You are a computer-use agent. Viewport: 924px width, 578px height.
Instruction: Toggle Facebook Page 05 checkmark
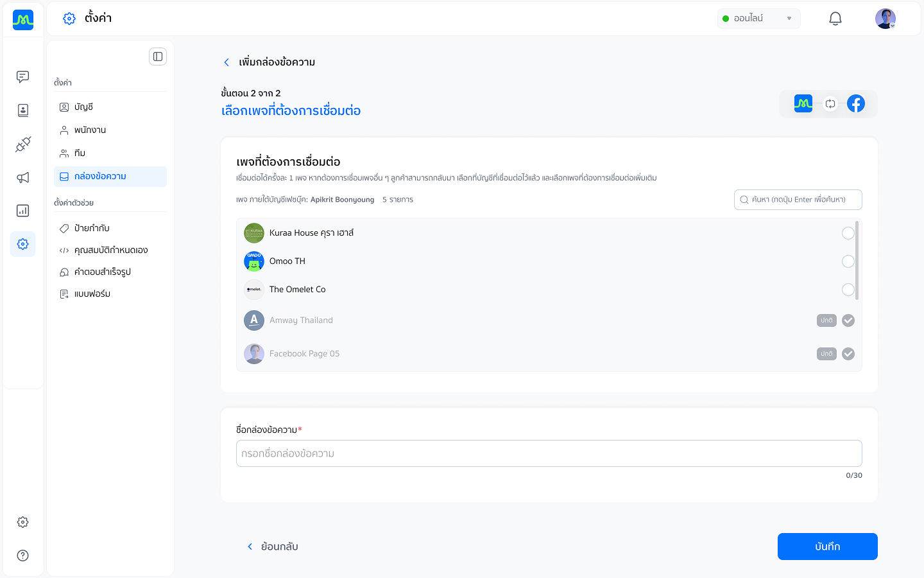[x=848, y=354]
